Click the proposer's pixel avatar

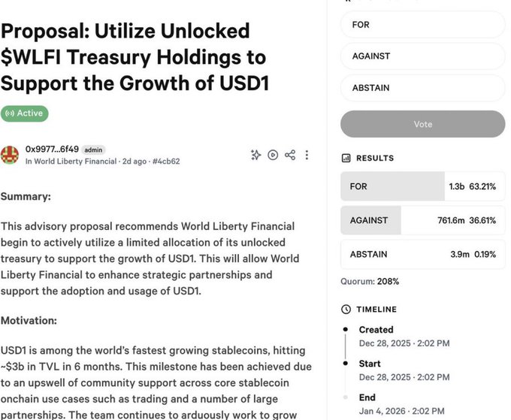(11, 155)
